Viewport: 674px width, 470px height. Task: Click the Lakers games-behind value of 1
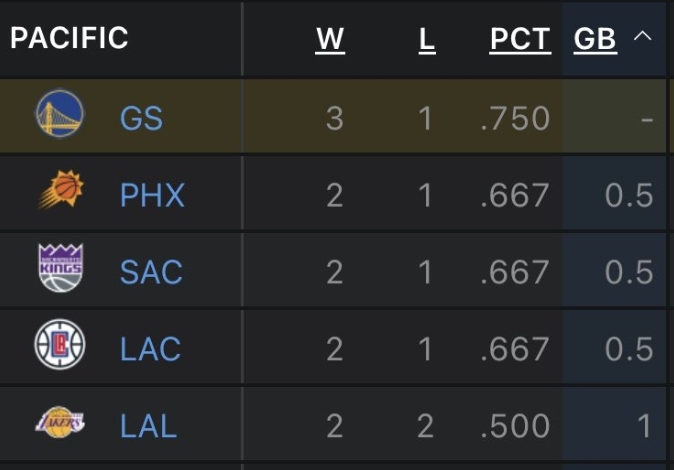coord(643,426)
